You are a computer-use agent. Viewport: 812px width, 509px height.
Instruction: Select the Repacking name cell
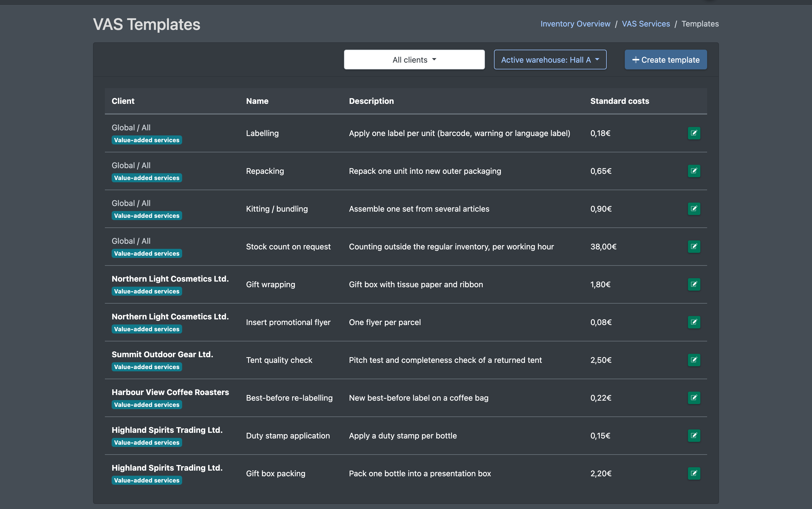click(x=265, y=171)
